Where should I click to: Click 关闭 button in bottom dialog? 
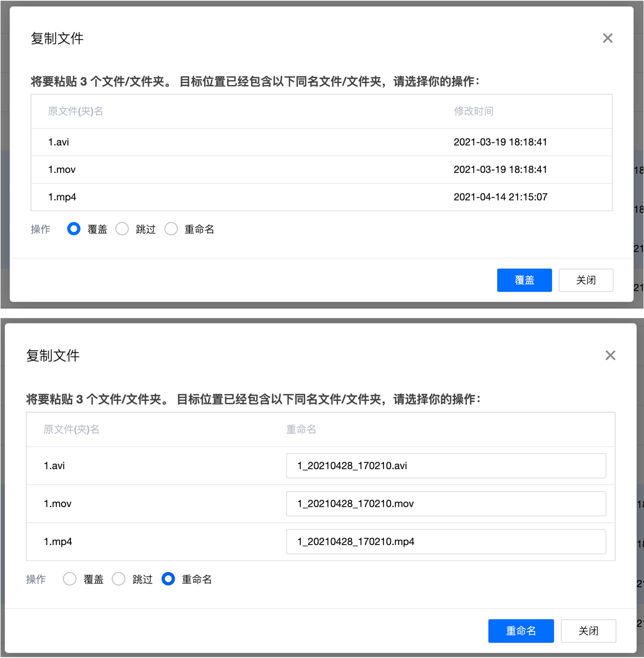pyautogui.click(x=588, y=631)
